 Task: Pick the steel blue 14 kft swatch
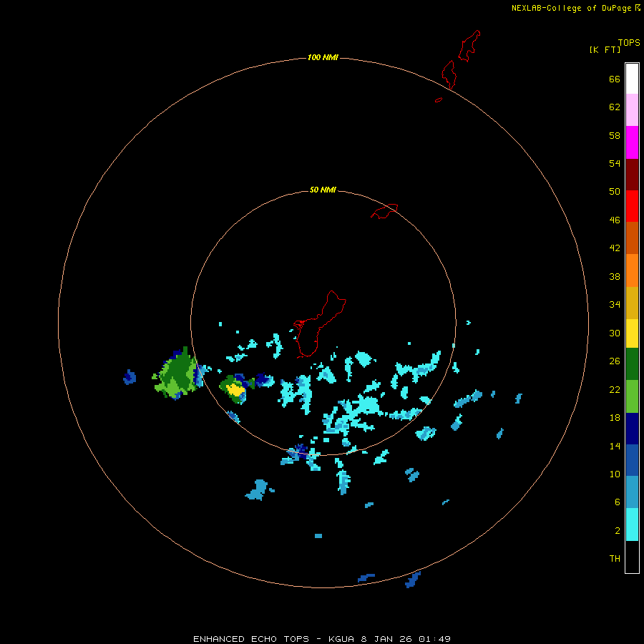tap(632, 492)
